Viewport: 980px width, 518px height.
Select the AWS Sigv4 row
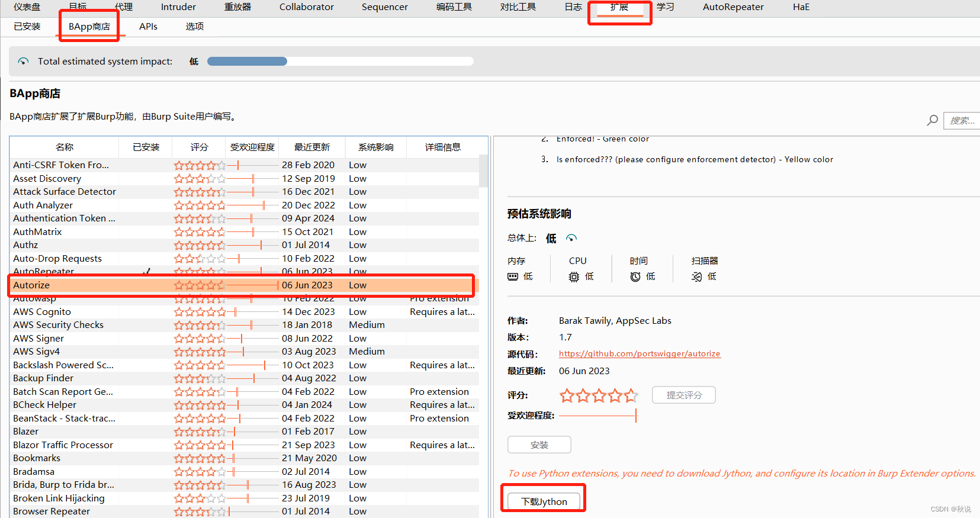coord(245,351)
